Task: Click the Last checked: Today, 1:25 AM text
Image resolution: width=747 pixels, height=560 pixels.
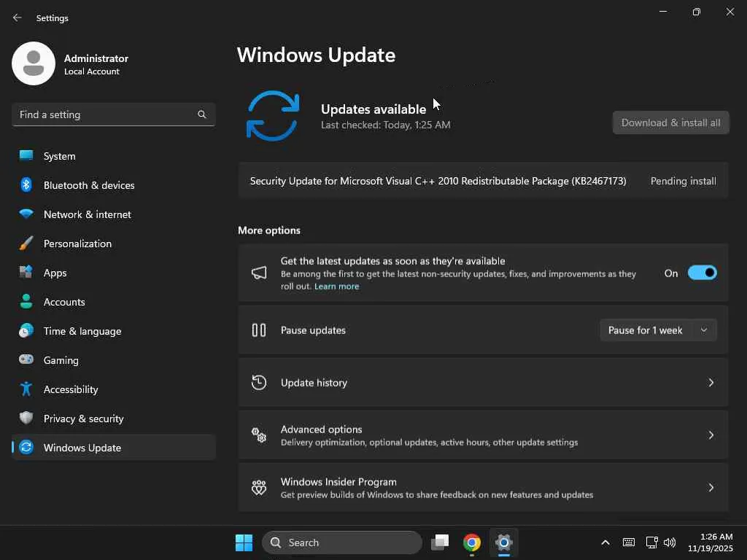Action: coord(385,125)
